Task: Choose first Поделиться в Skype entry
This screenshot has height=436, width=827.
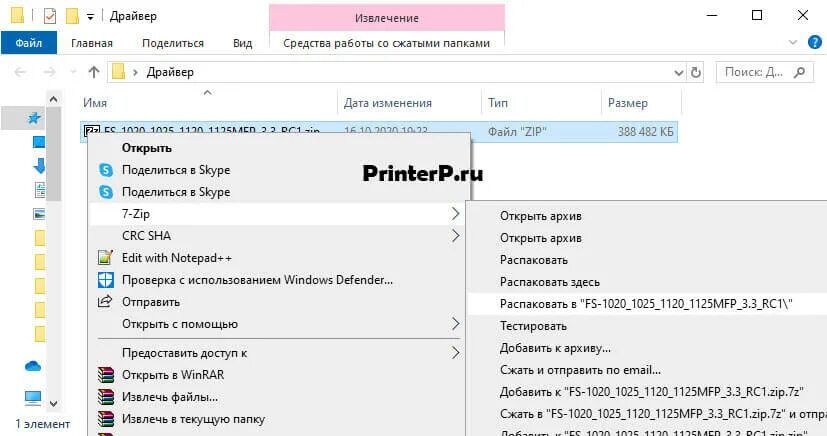Action: (x=280, y=170)
